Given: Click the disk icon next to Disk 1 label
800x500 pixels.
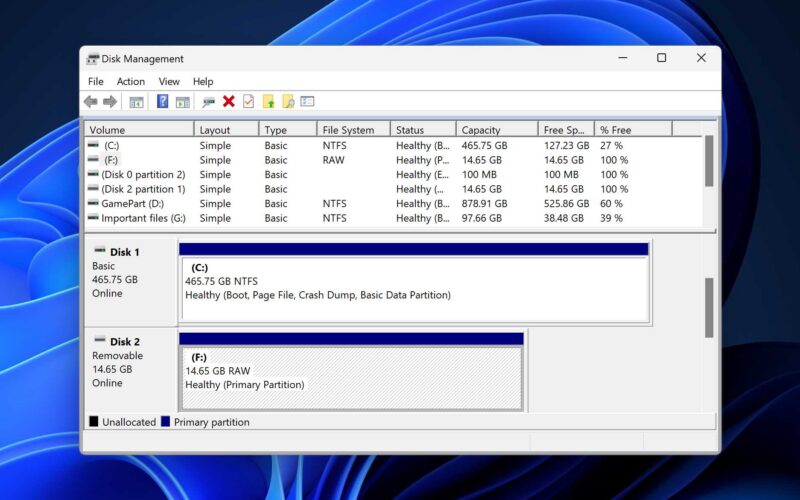Looking at the screenshot, I should (x=100, y=250).
